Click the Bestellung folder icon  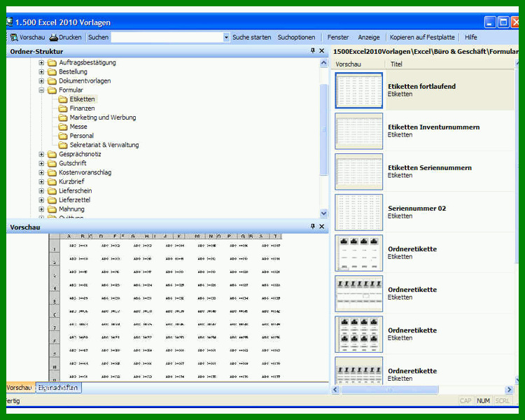(x=52, y=71)
